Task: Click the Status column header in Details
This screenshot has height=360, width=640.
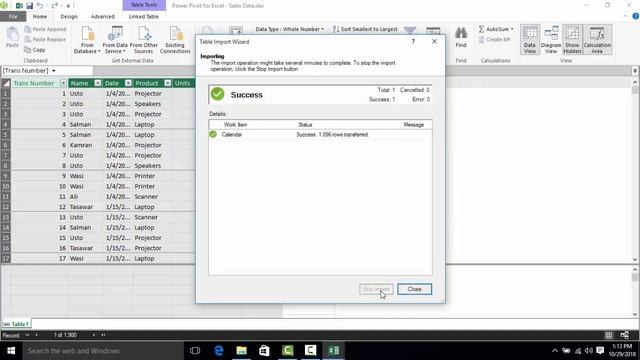Action: coord(305,124)
